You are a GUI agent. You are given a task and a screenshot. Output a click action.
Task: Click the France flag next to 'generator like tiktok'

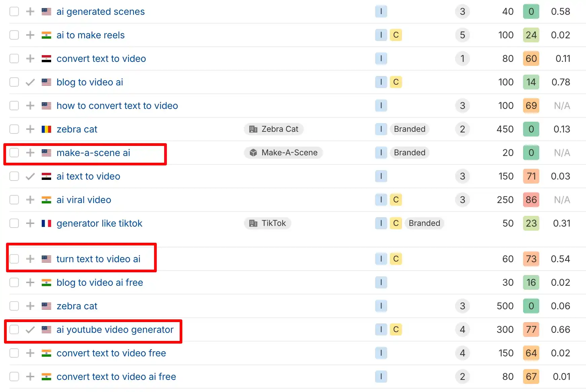click(46, 223)
